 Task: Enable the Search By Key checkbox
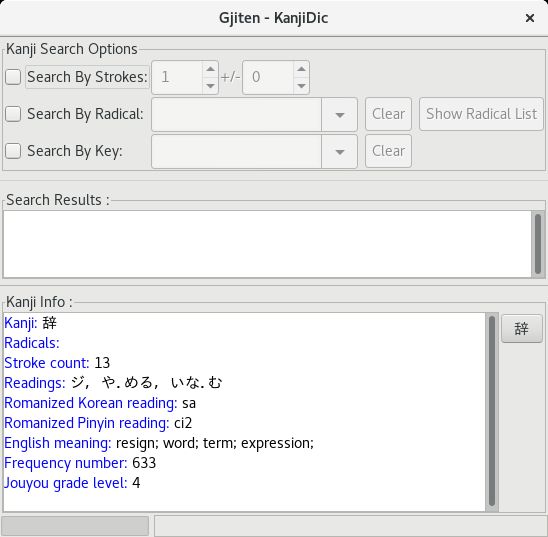13,151
